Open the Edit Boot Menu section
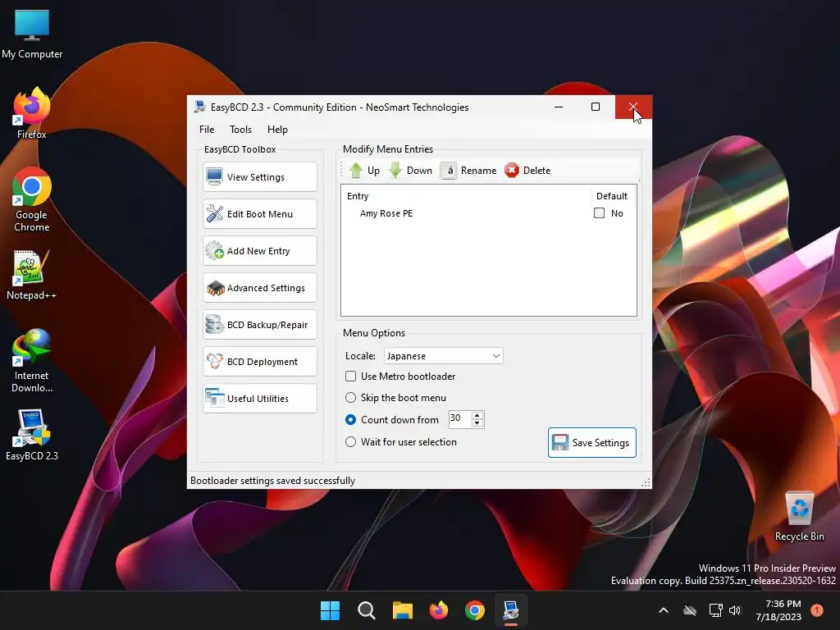Image resolution: width=840 pixels, height=630 pixels. tap(260, 214)
